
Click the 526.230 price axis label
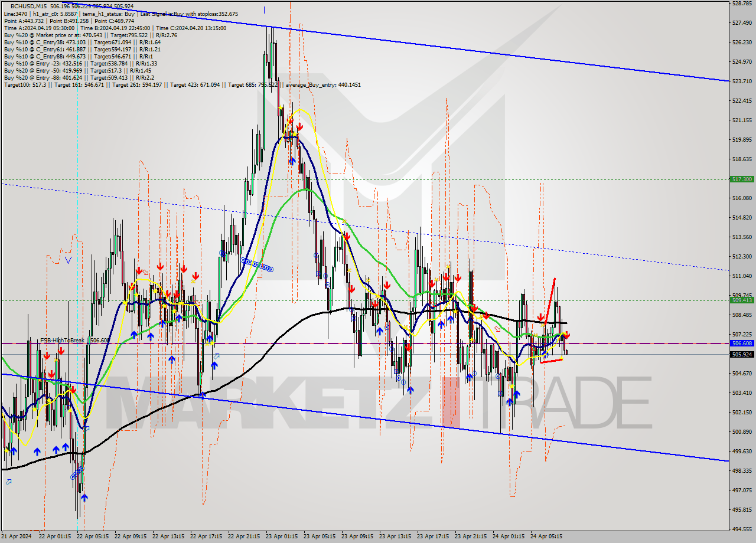741,42
